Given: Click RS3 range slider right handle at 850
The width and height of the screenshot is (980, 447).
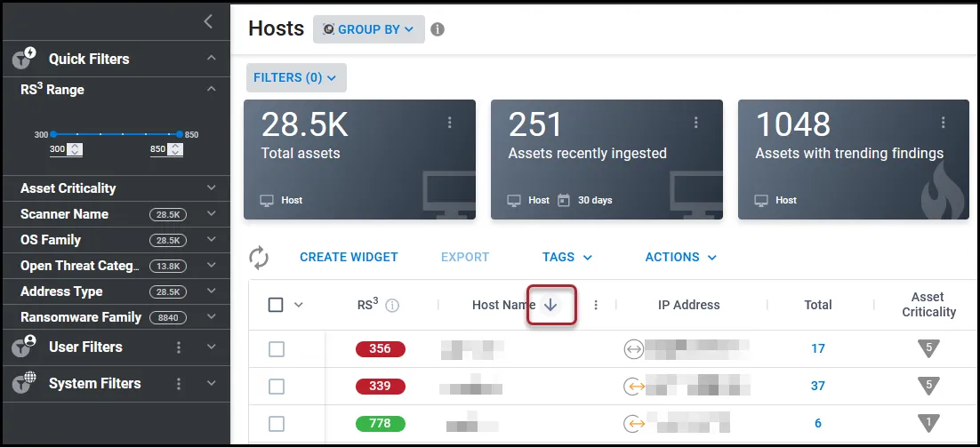Looking at the screenshot, I should click(x=180, y=134).
